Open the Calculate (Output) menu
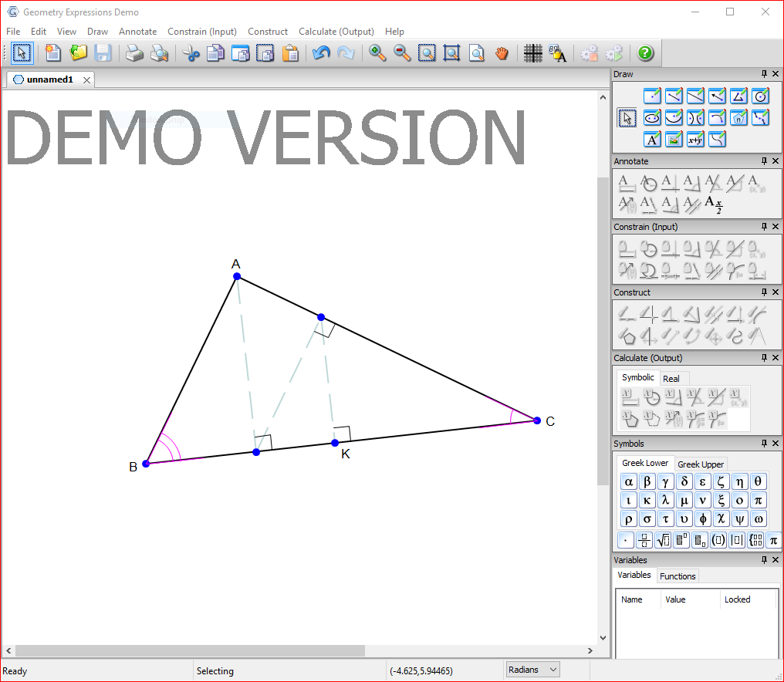This screenshot has width=784, height=682. [336, 32]
